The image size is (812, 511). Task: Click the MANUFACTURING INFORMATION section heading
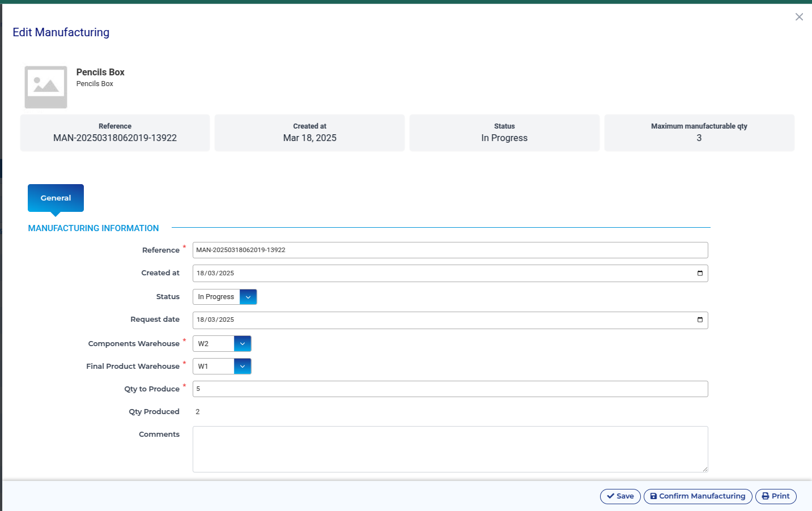(x=93, y=228)
